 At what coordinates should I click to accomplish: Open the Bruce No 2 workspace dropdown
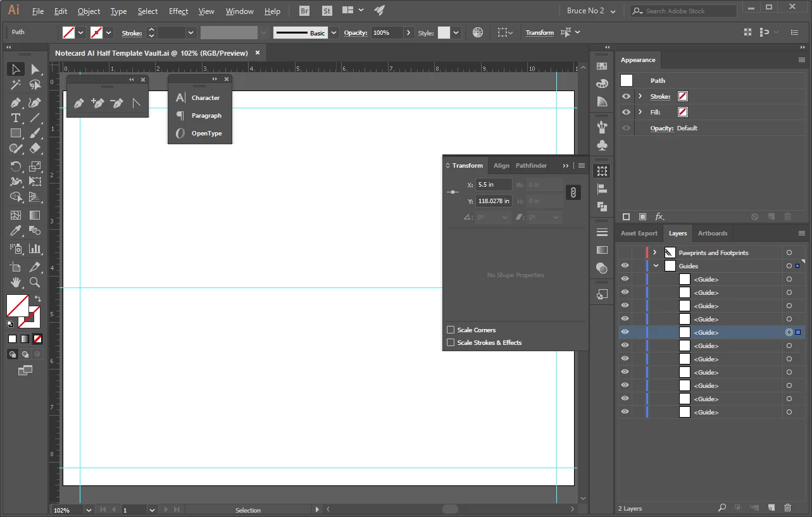[x=591, y=11]
